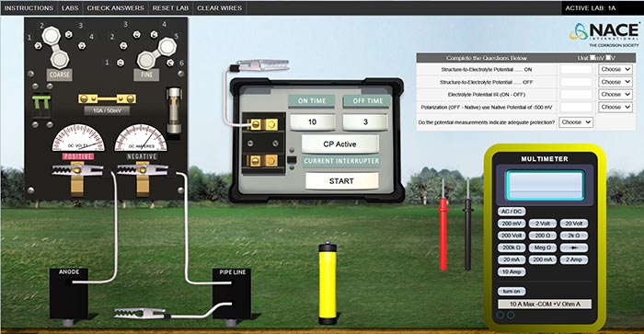Image resolution: width=644 pixels, height=334 pixels.
Task: Open the Polarization unit Choose dropdown
Action: (615, 107)
